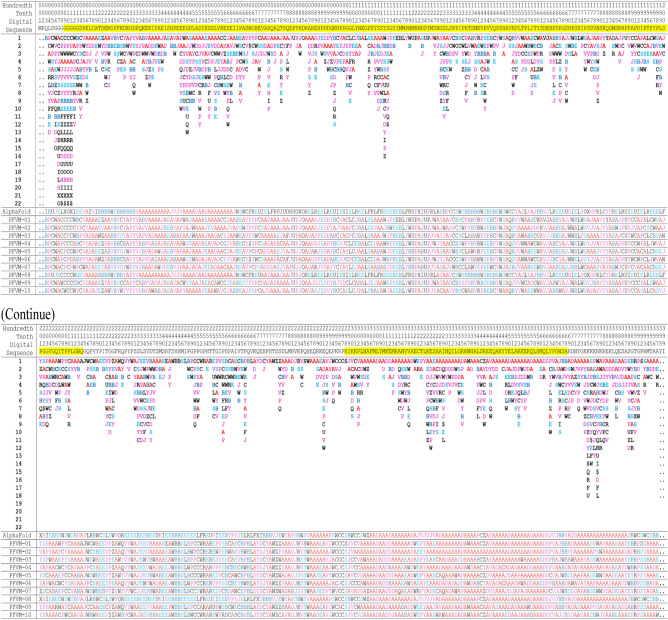668x620 pixels.
Task: Select row number "10" in the first block
Action: pos(18,109)
